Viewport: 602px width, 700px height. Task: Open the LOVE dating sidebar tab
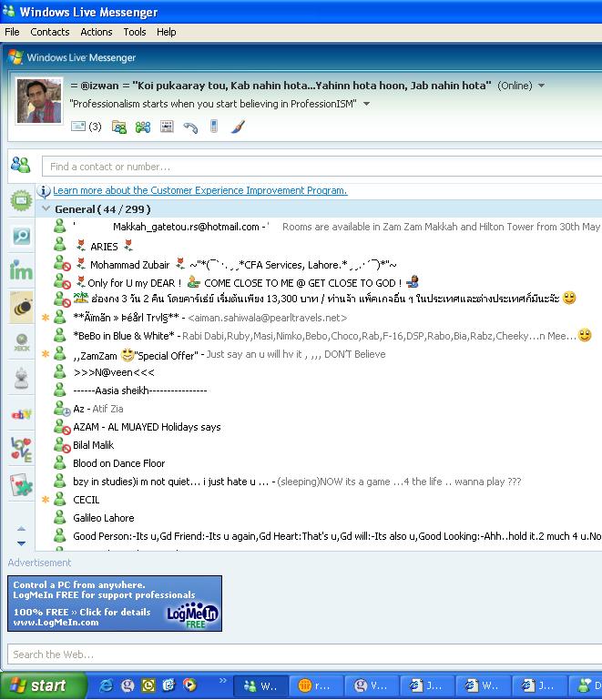click(21, 450)
